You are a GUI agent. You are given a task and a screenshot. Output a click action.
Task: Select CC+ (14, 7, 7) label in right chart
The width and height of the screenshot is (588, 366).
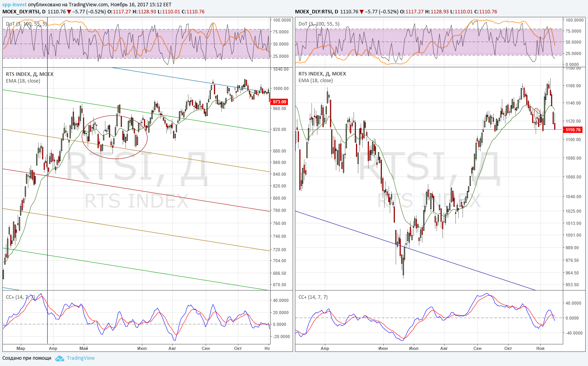point(313,297)
